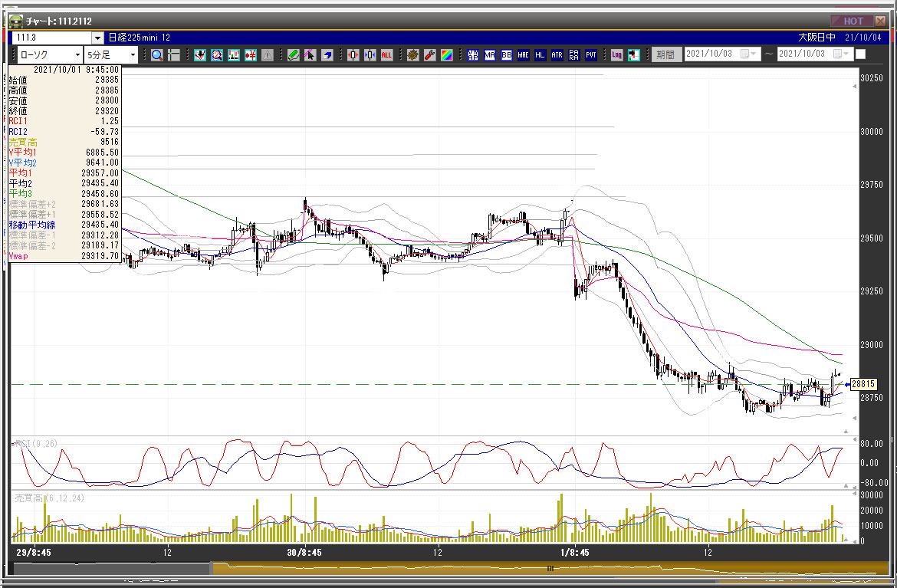Open the bar chart comparison icon
Viewport: 897px width, 588px height.
[x=233, y=55]
